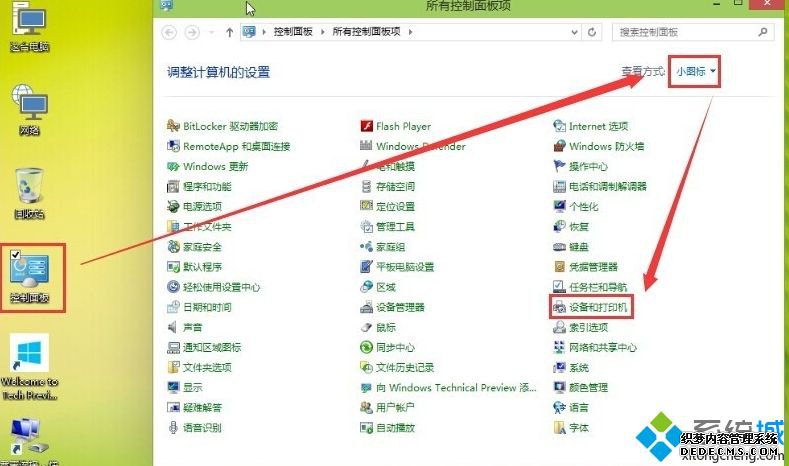
Task: Go back with the Back arrow
Action: point(170,32)
